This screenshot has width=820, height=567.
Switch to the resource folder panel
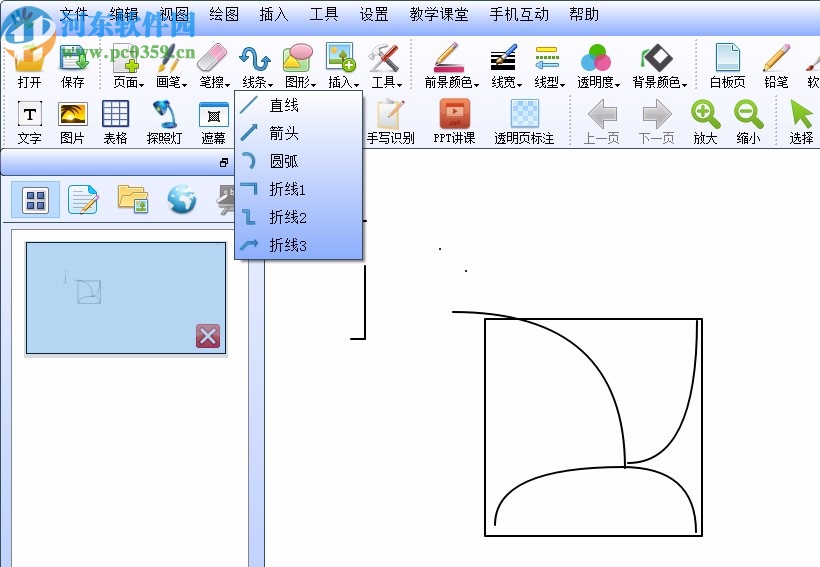(x=133, y=199)
